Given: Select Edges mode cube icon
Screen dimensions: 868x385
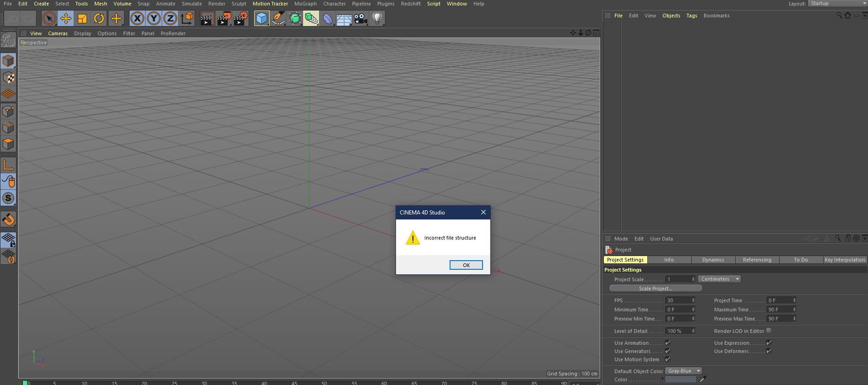Looking at the screenshot, I should [x=8, y=128].
